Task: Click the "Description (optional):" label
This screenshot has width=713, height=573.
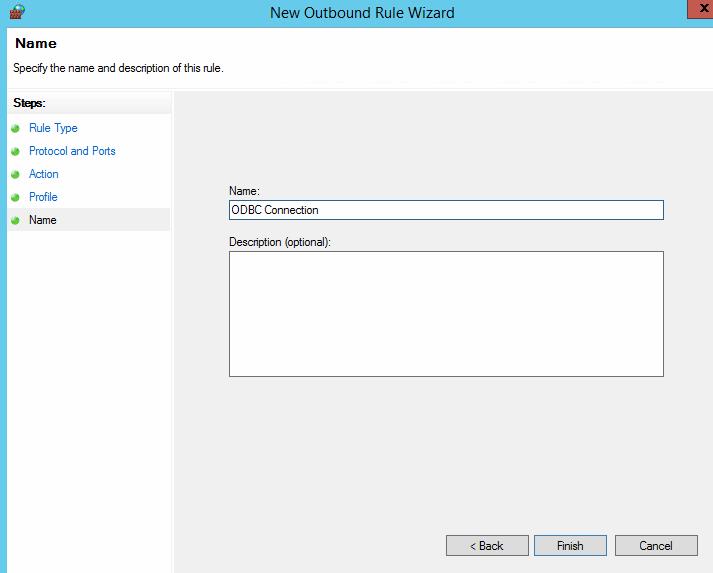Action: pyautogui.click(x=280, y=242)
